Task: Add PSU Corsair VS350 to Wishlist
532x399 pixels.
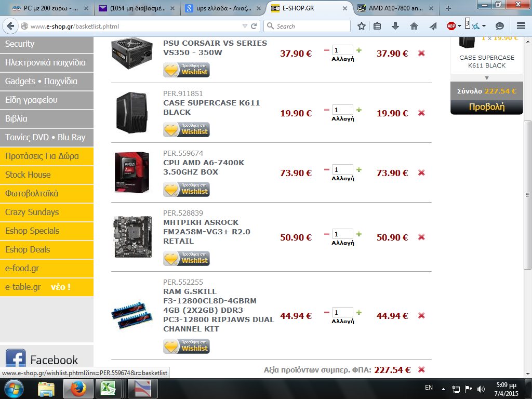Action: tap(187, 70)
